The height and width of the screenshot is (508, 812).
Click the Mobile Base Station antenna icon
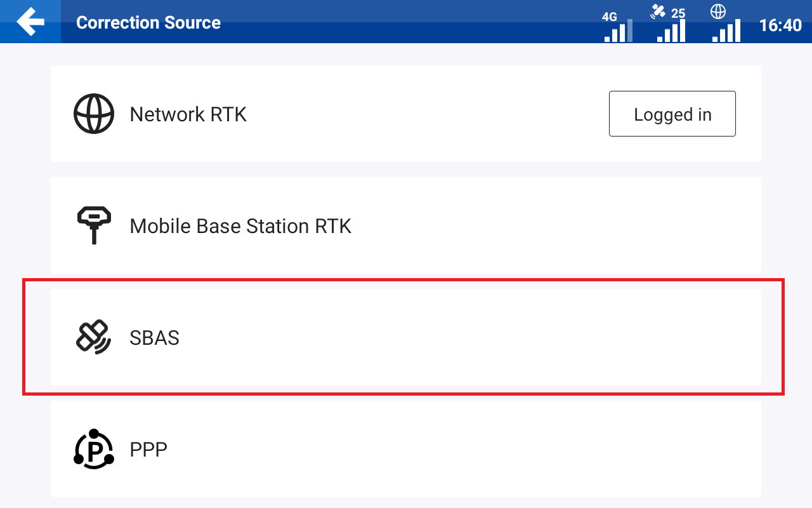click(x=94, y=225)
